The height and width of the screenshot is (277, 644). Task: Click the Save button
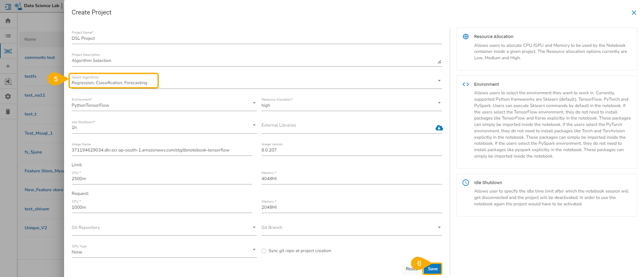(x=433, y=269)
